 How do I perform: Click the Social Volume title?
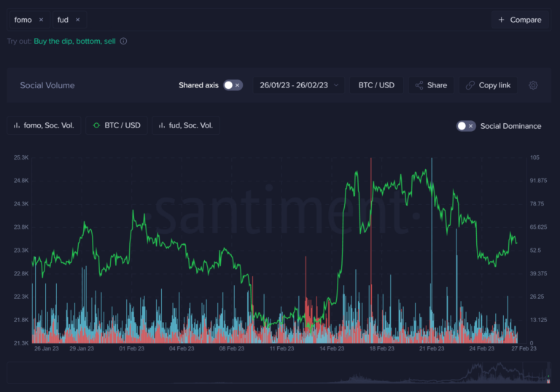[47, 85]
